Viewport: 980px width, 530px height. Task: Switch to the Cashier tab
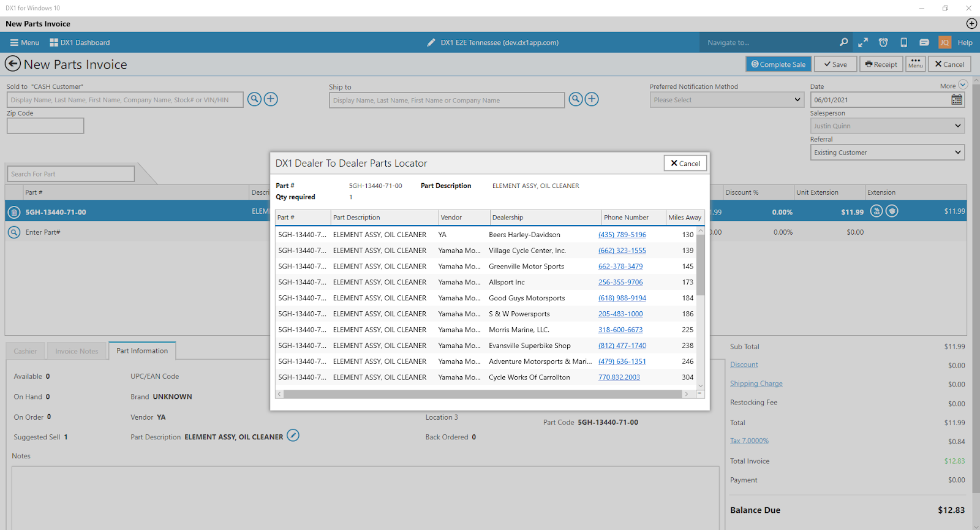[x=25, y=351]
